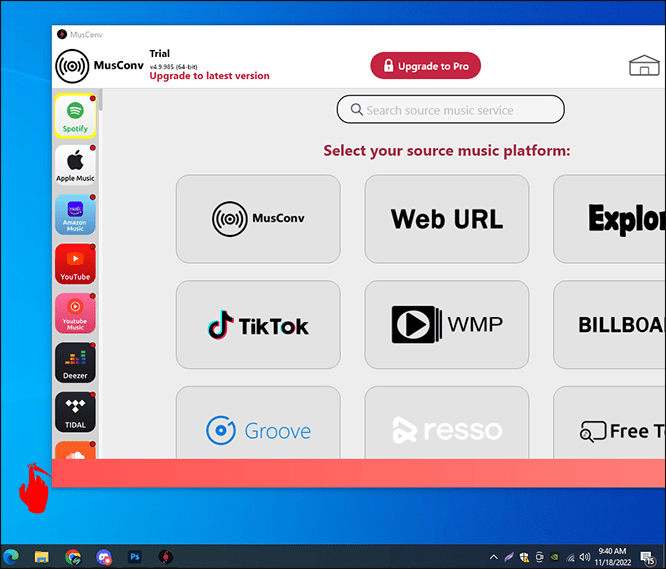Open File Explorer from taskbar
The image size is (666, 569).
(x=42, y=557)
